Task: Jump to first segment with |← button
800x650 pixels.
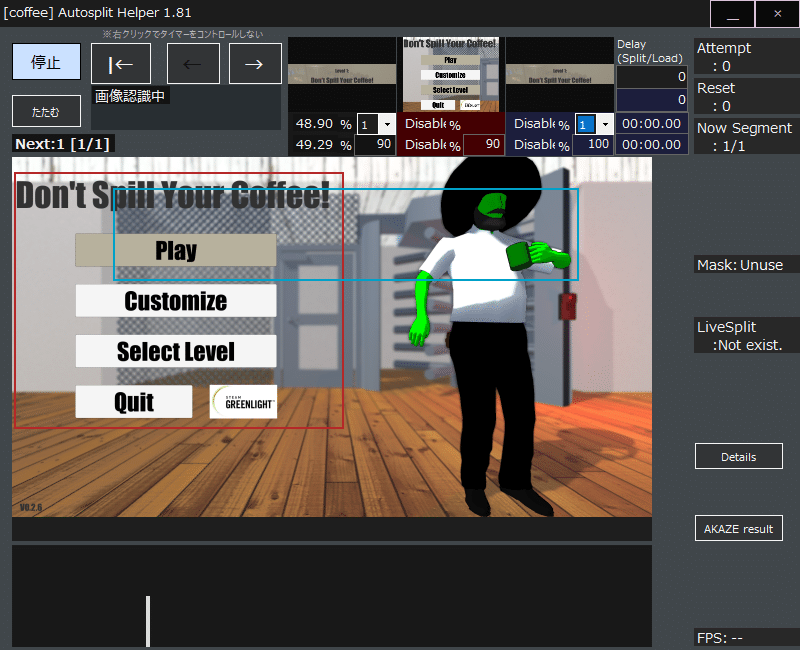Action: (x=121, y=64)
